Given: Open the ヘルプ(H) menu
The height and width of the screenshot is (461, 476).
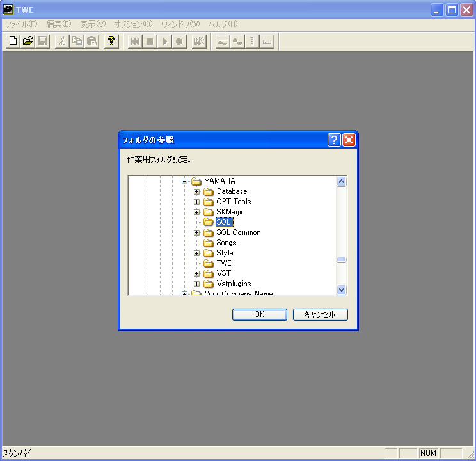Looking at the screenshot, I should tap(223, 24).
